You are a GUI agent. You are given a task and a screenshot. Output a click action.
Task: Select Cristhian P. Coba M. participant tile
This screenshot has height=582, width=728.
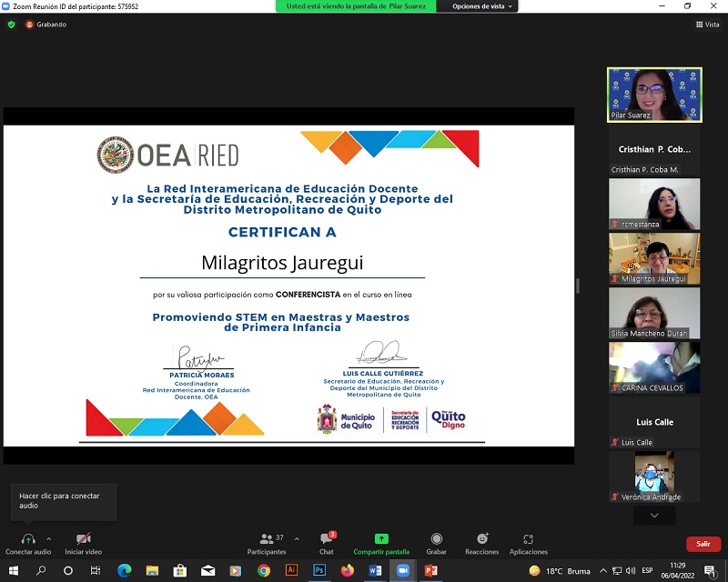pyautogui.click(x=654, y=149)
